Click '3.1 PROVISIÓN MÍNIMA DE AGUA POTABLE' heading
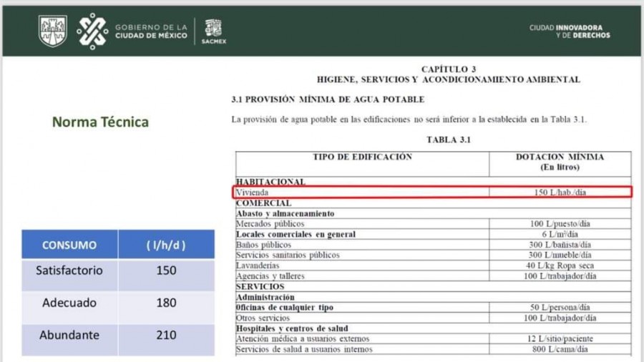 pos(328,99)
